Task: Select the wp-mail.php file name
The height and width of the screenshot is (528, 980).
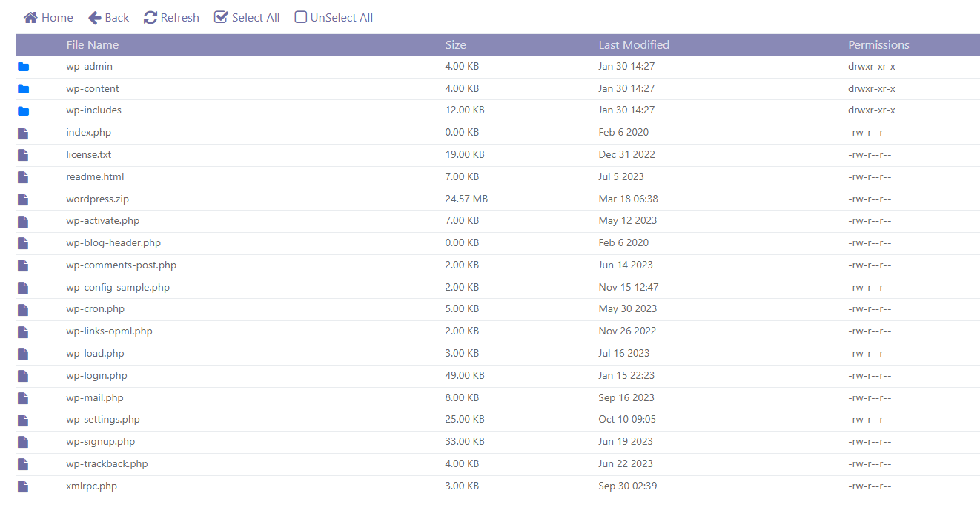Action: tap(95, 397)
